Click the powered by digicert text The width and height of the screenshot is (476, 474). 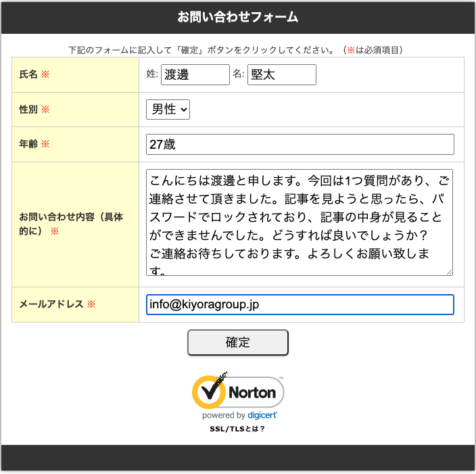[x=239, y=415]
